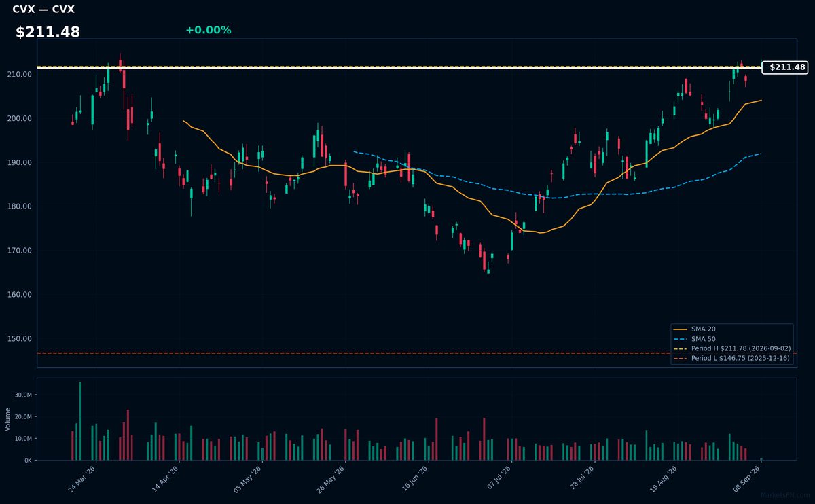Click the 30.0M volume axis label
Screen dimensions: 815x504
coord(24,395)
